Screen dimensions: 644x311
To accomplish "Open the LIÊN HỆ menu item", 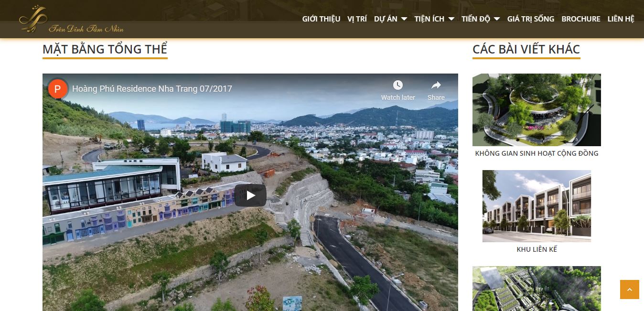I will pos(621,19).
